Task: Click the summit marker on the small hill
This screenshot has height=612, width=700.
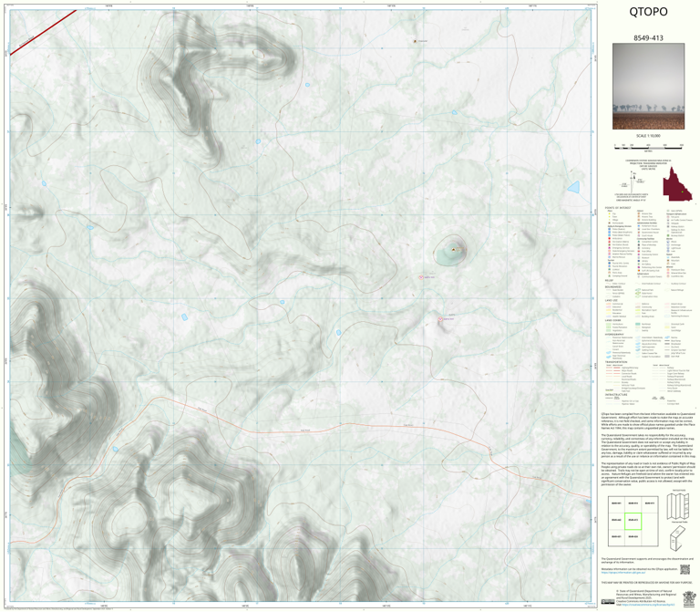Action: (454, 250)
